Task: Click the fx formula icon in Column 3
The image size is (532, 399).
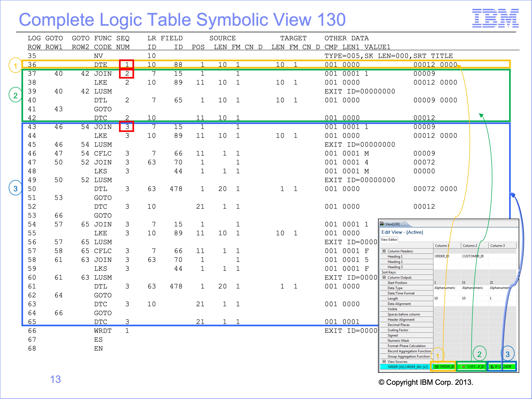Action: click(492, 367)
